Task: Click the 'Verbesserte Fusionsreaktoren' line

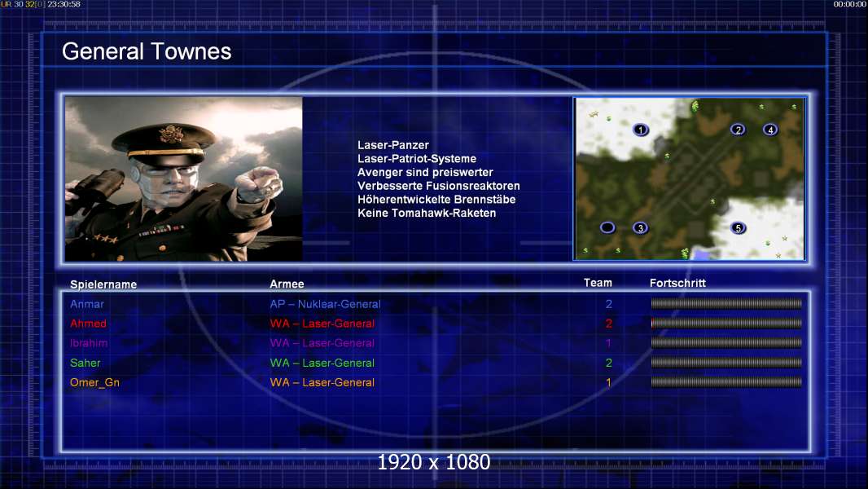Action: [438, 186]
